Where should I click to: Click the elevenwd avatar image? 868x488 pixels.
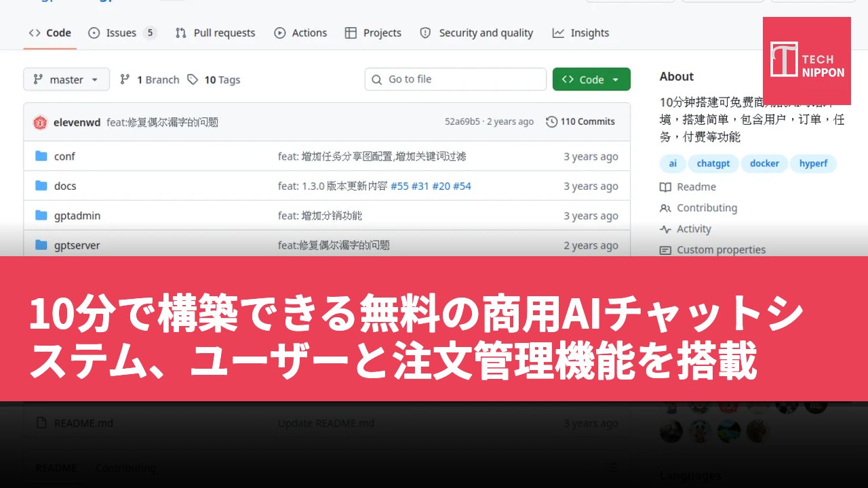tap(40, 122)
